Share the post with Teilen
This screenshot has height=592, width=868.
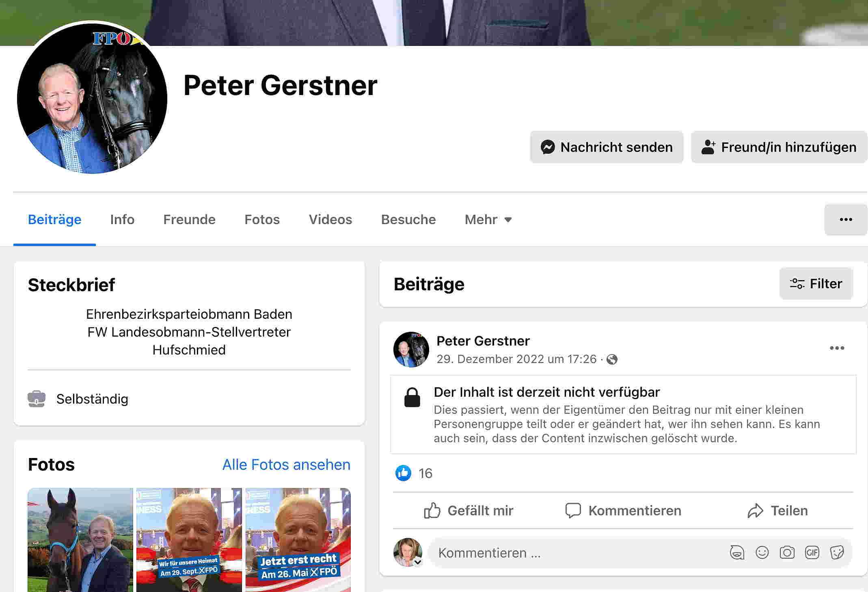[777, 510]
